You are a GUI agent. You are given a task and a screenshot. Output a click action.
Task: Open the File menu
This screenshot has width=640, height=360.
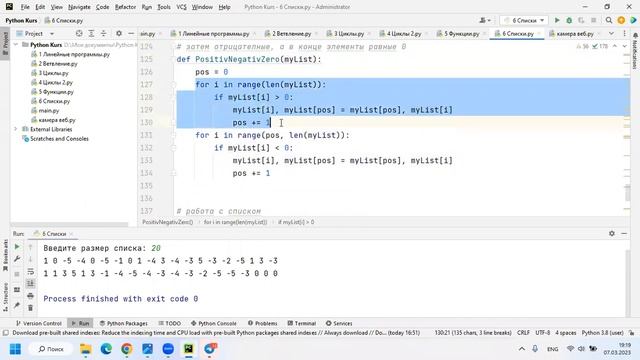[25, 7]
